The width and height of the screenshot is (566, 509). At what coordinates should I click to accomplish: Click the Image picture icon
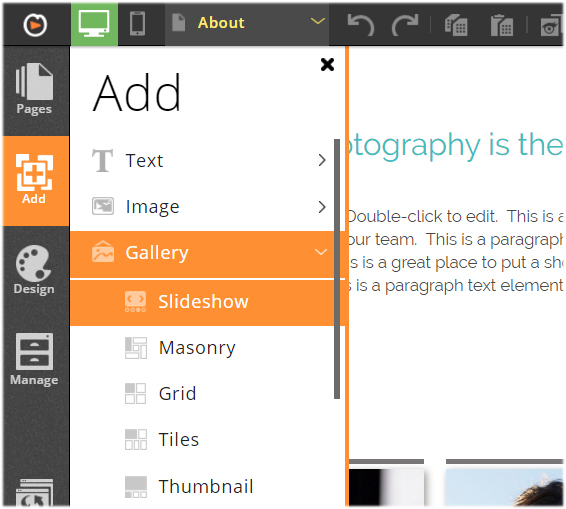tap(103, 206)
